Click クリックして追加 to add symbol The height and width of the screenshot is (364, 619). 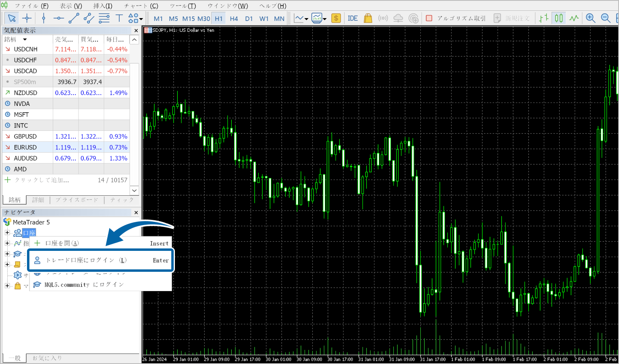tap(42, 180)
